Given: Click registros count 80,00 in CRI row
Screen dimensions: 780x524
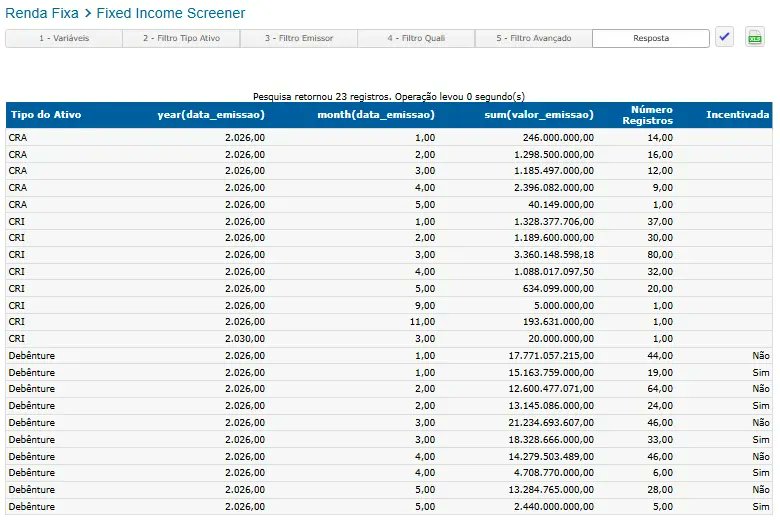Looking at the screenshot, I should point(660,255).
